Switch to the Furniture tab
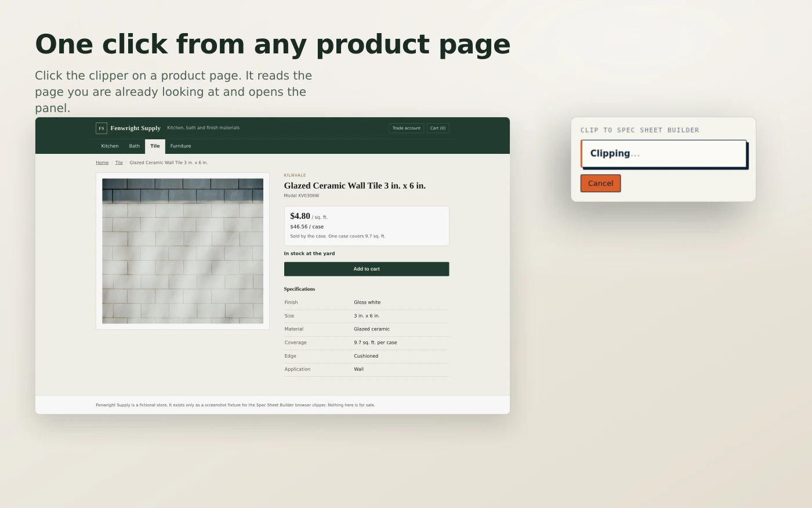 tap(180, 146)
